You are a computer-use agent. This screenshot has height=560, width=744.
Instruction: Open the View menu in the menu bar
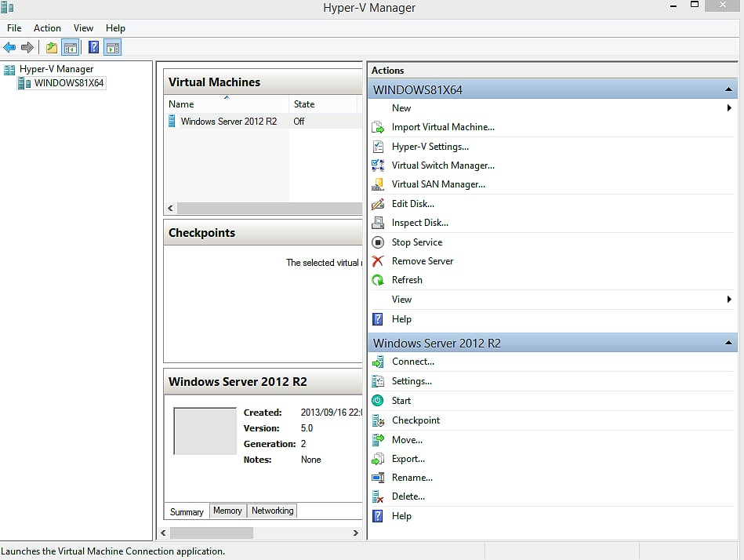point(83,28)
